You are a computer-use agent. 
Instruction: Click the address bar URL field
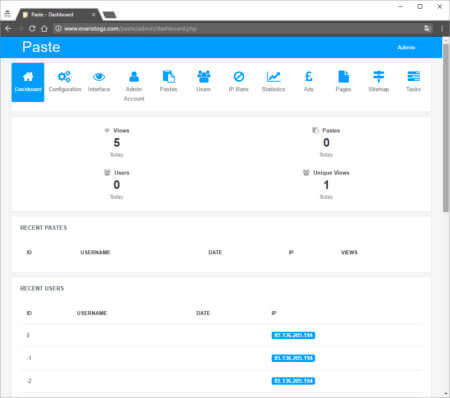(x=240, y=29)
